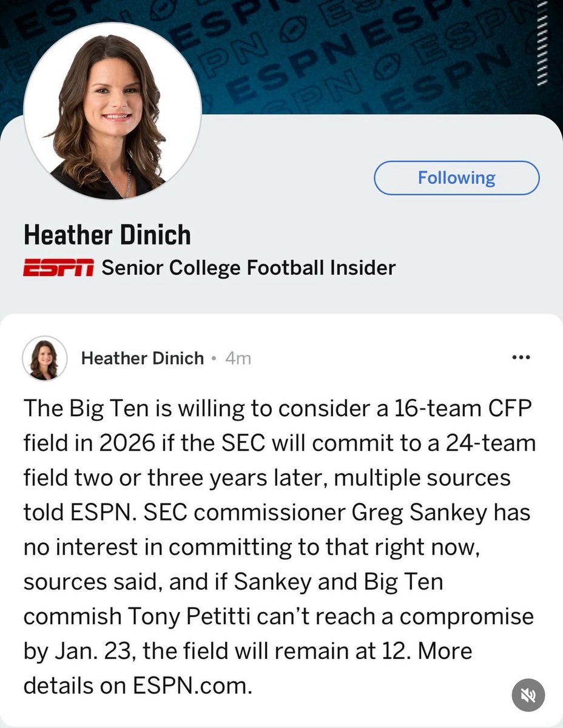Image resolution: width=563 pixels, height=728 pixels.
Task: Toggle the Following button
Action: click(x=456, y=178)
